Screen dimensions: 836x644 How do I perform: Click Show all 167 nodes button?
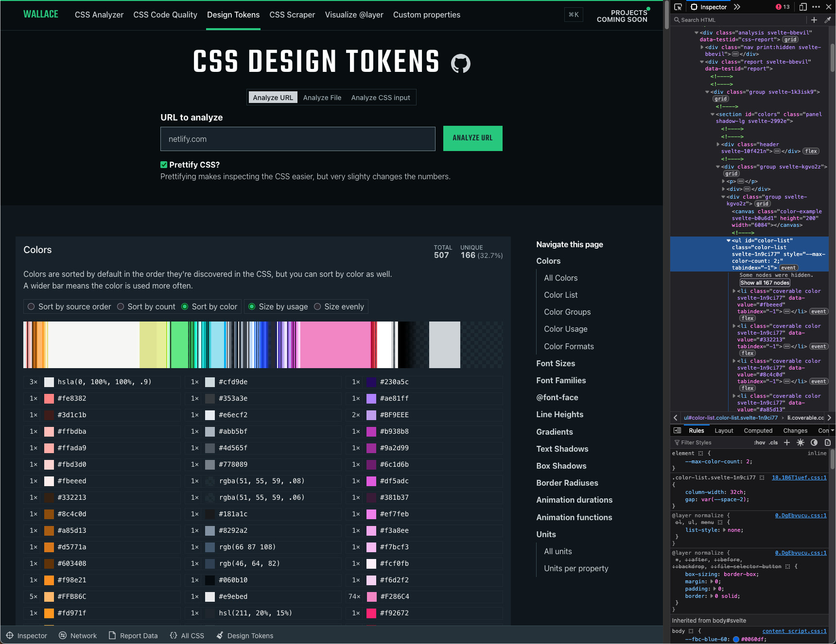765,283
